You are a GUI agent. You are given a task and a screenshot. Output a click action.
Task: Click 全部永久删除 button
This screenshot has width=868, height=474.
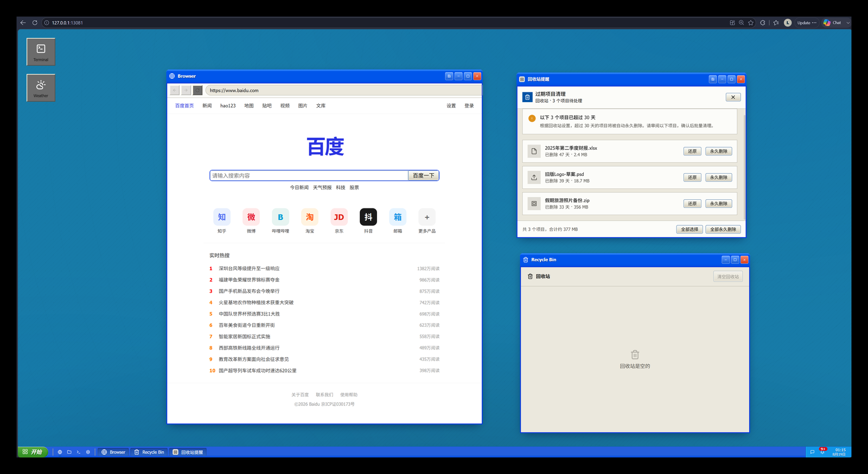[723, 230]
